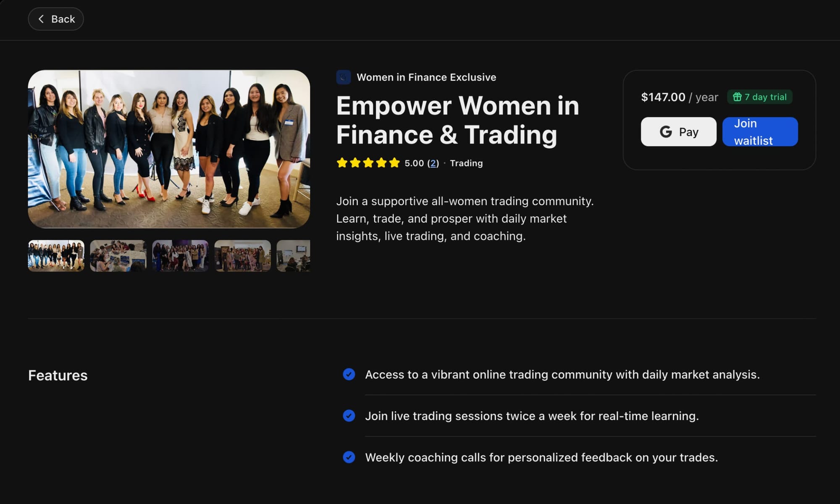Click the fifth yellow rating star

coord(394,163)
